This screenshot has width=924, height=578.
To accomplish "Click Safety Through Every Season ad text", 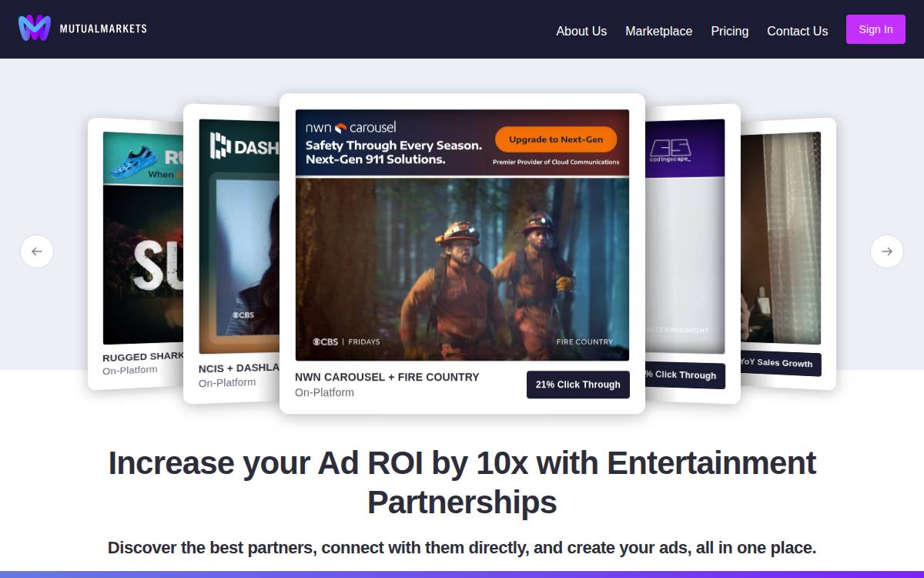I will point(393,153).
